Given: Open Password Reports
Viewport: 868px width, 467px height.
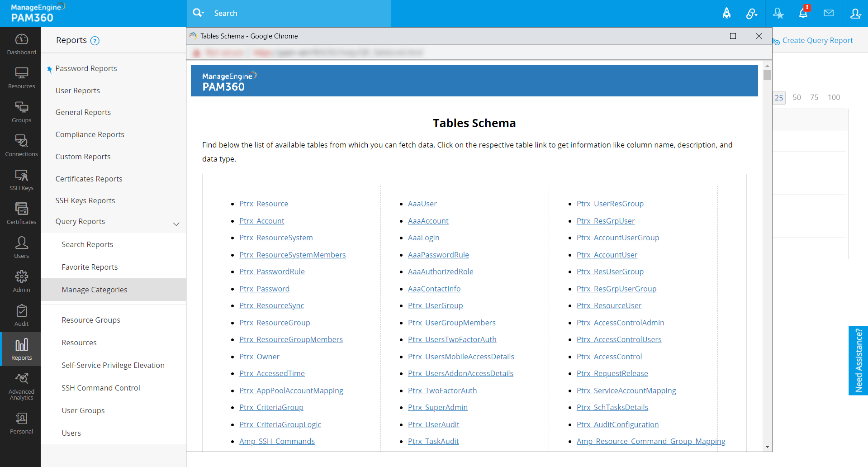Looking at the screenshot, I should point(86,68).
